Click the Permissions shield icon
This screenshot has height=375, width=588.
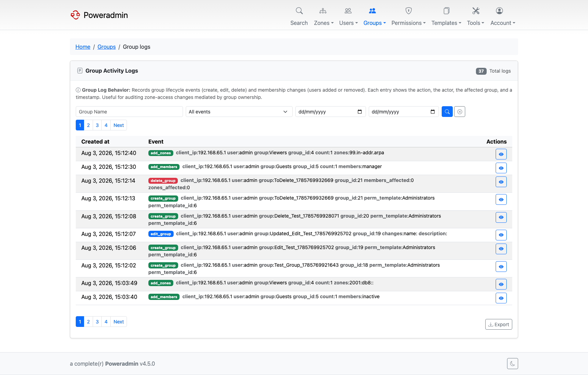pos(408,11)
